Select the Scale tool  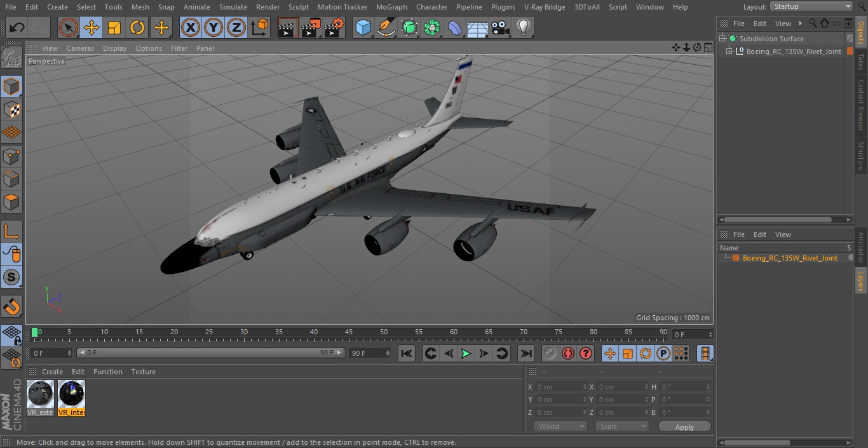(x=114, y=27)
